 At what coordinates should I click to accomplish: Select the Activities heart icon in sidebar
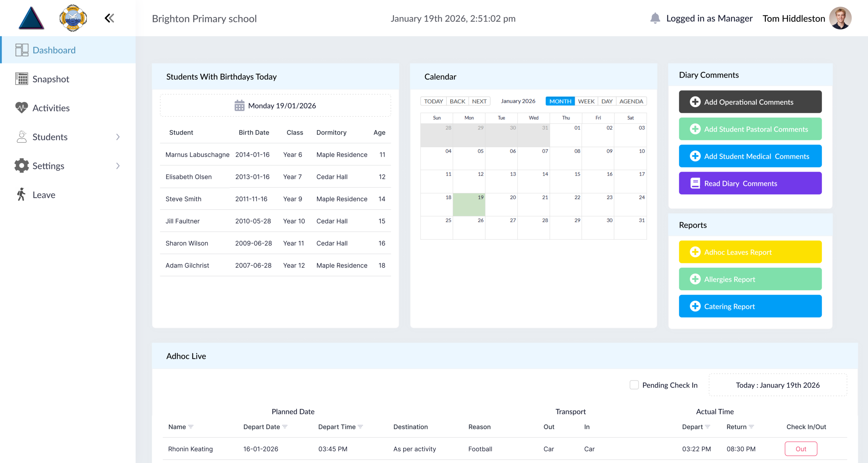point(21,108)
